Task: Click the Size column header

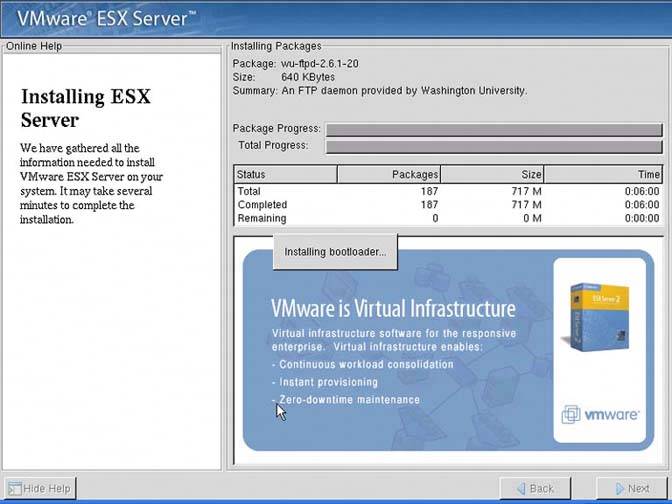Action: [492, 175]
